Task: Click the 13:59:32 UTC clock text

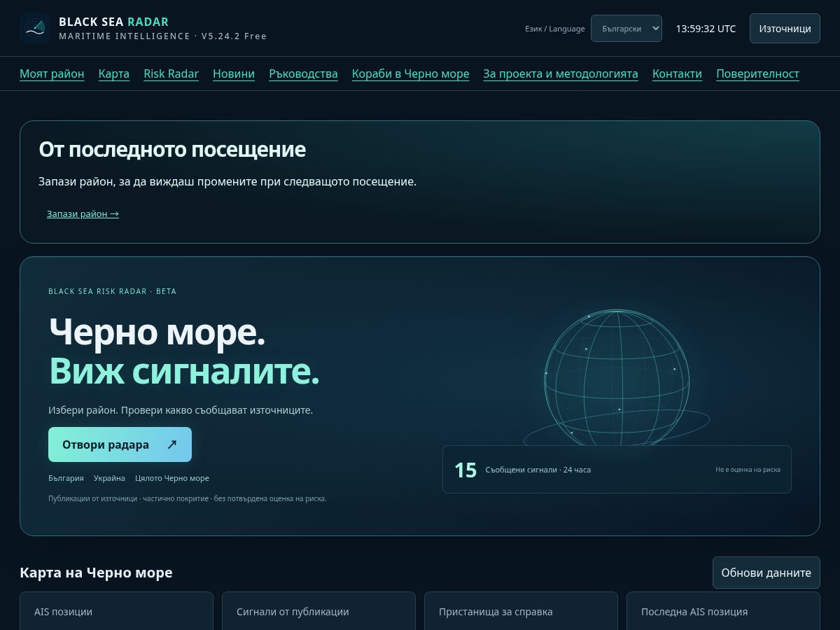Action: coord(706,29)
